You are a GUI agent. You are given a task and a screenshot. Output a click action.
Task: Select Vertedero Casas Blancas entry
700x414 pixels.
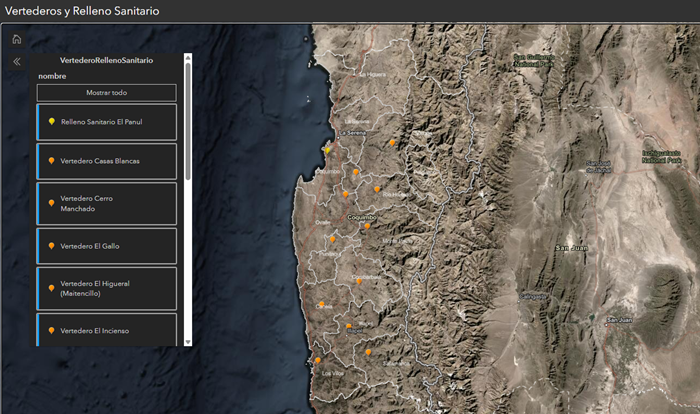click(107, 161)
